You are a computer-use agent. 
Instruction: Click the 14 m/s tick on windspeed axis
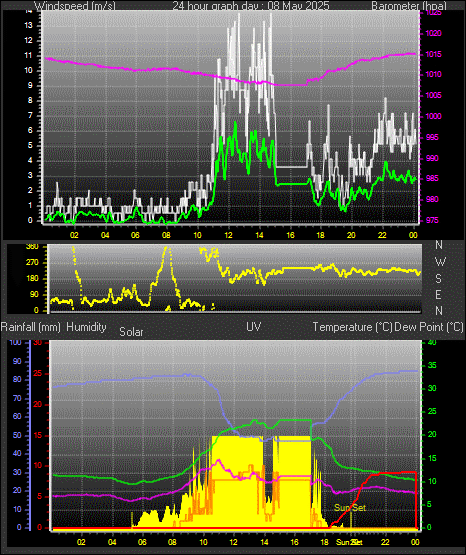click(29, 11)
